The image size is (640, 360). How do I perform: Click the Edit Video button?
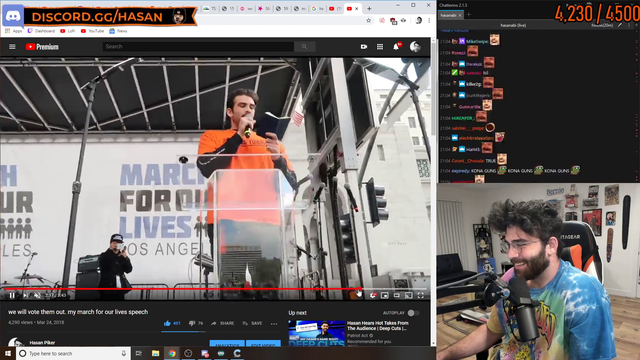[263, 344]
